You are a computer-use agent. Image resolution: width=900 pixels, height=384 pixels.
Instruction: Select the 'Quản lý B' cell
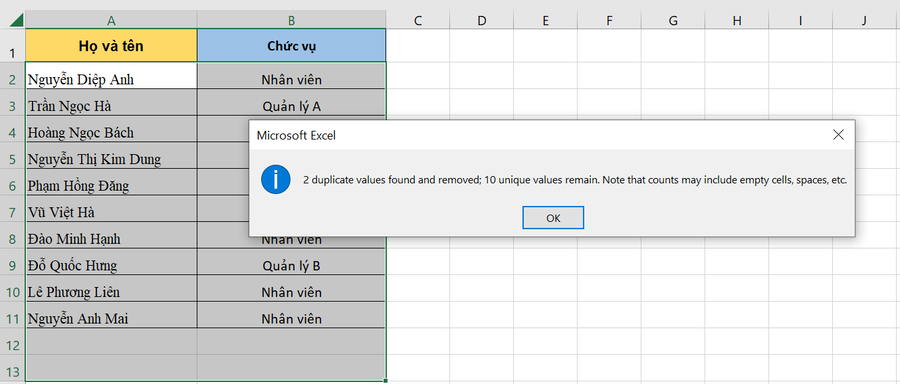(292, 262)
